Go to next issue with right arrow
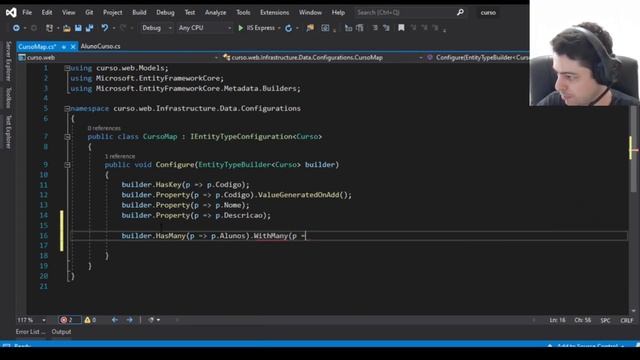Image resolution: width=640 pixels, height=360 pixels. click(129, 320)
